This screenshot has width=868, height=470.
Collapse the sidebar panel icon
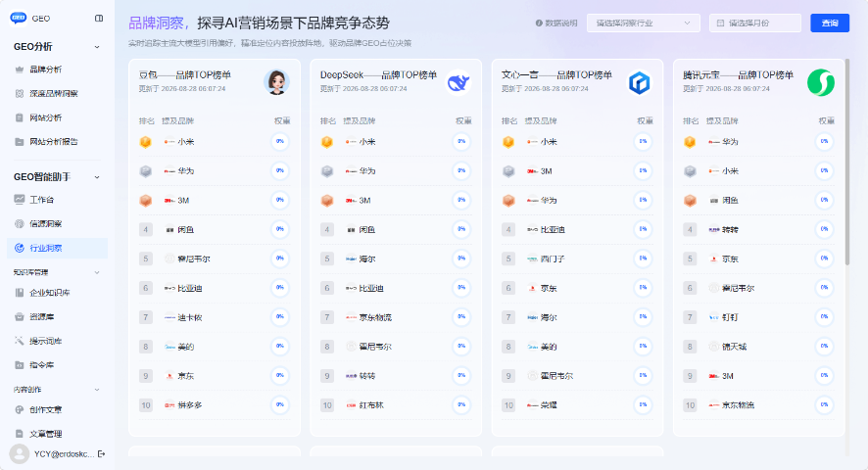click(x=99, y=19)
